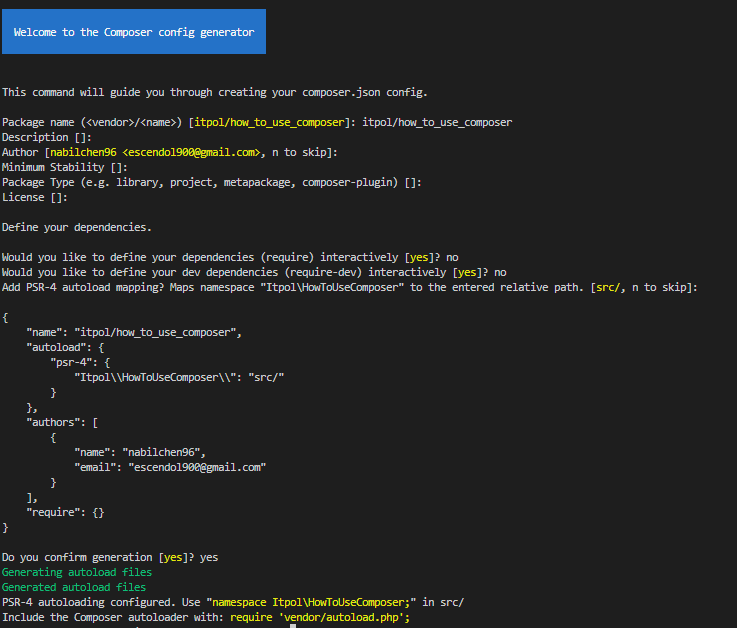Screen dimensions: 737x628
Task: Click the green 'Generating autoload files' line
Action: [x=77, y=573]
